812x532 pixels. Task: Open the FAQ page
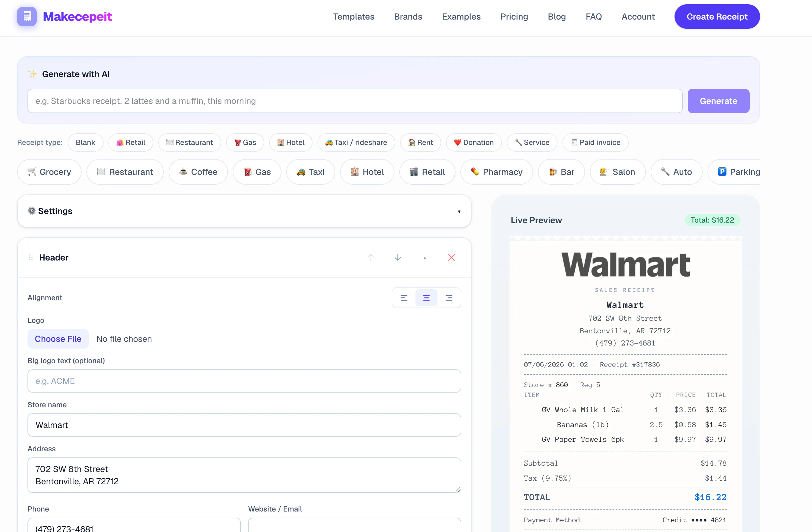tap(594, 17)
